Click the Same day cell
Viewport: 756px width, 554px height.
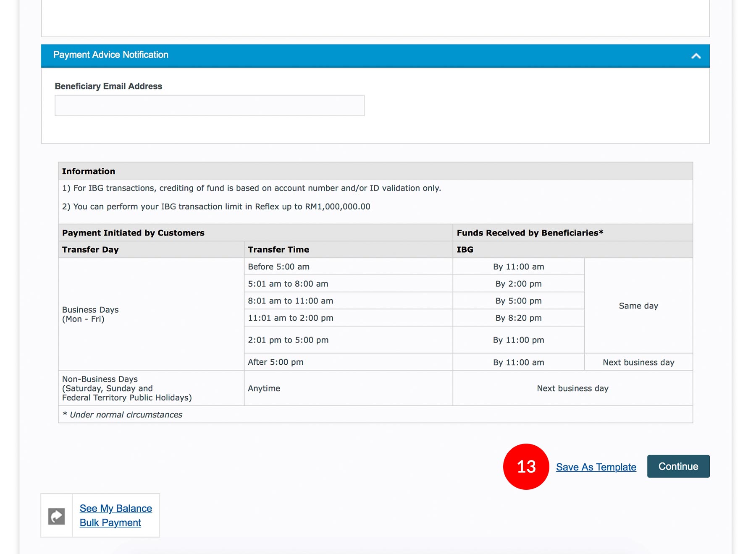638,306
